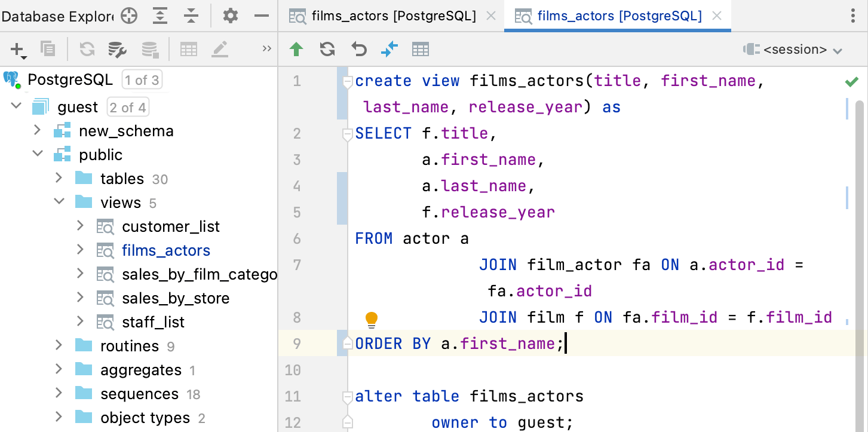Refresh the database connection
The image size is (868, 432).
coord(87,49)
